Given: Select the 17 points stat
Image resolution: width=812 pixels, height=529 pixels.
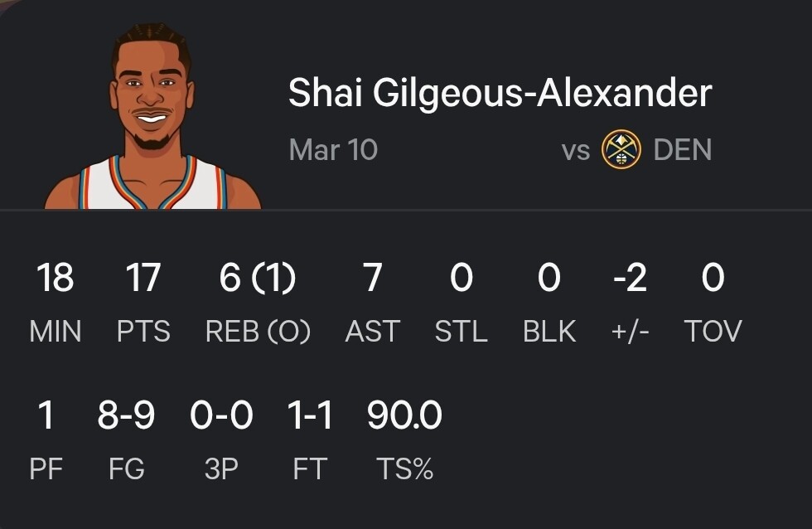Looking at the screenshot, I should coord(143,278).
